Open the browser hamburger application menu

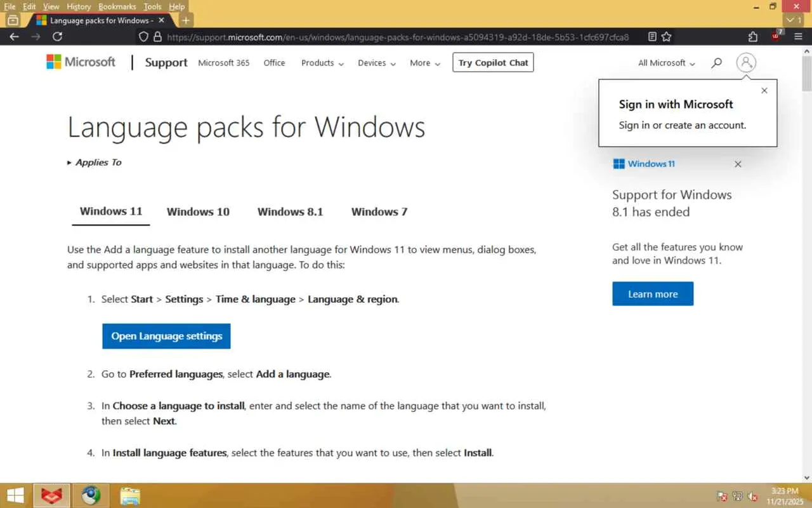point(799,37)
